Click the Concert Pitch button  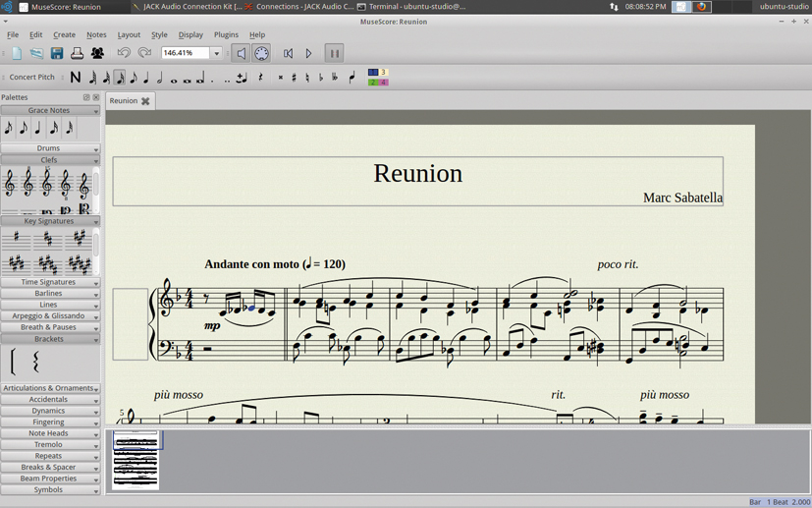tap(32, 77)
